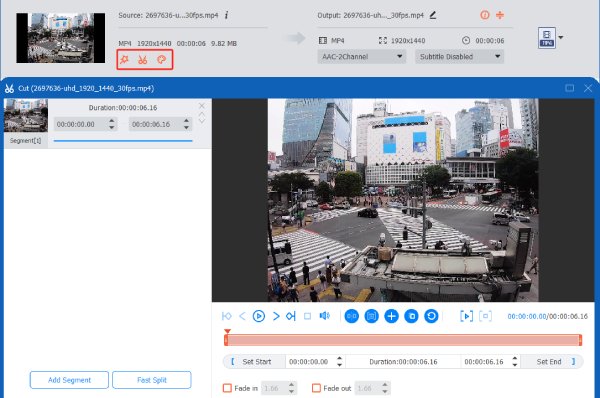
Task: Click the MP4 output format profile icon
Action: (x=547, y=38)
